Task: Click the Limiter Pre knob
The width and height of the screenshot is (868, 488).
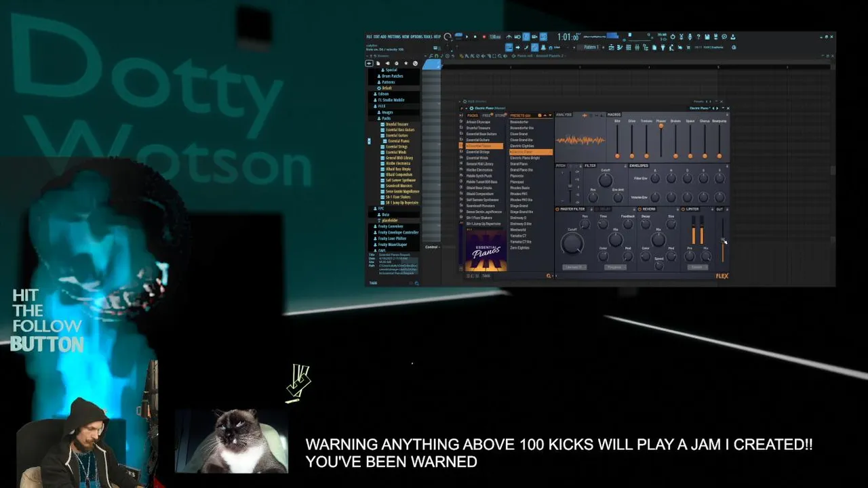Action: point(690,256)
